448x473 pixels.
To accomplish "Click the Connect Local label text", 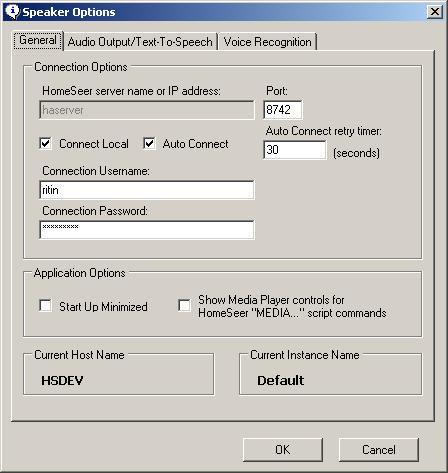I will tap(94, 144).
